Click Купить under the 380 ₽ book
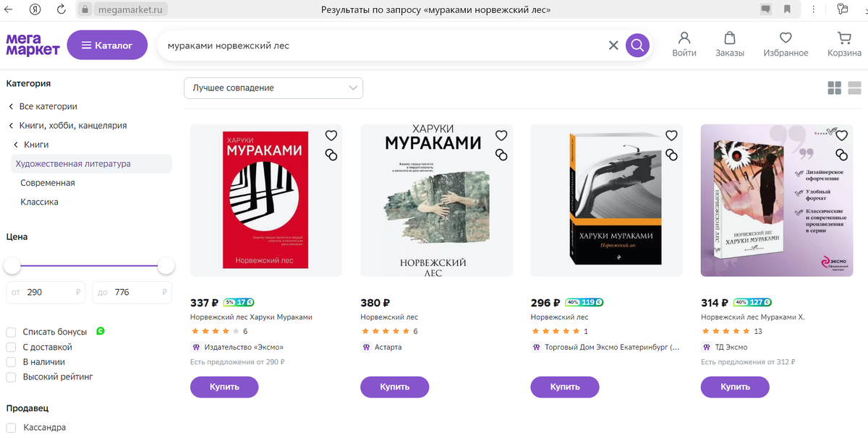Image resolution: width=868 pixels, height=438 pixels. tap(394, 387)
